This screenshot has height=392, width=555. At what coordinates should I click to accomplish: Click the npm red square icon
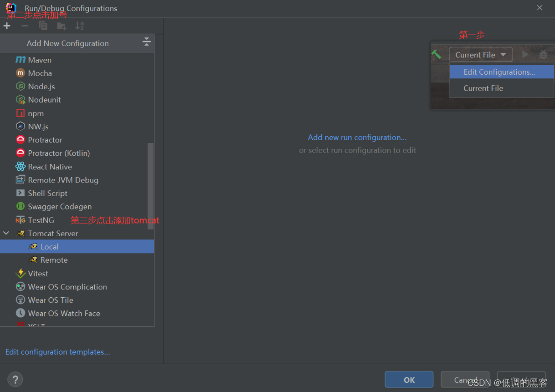pyautogui.click(x=21, y=113)
